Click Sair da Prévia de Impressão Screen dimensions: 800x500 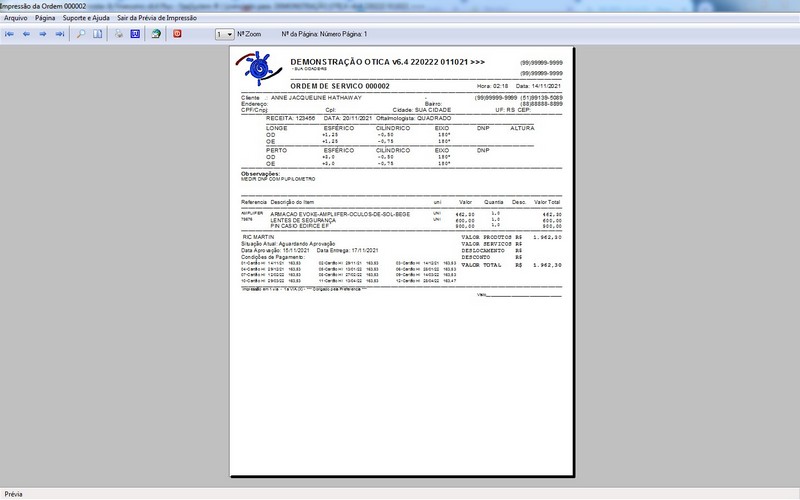point(157,18)
